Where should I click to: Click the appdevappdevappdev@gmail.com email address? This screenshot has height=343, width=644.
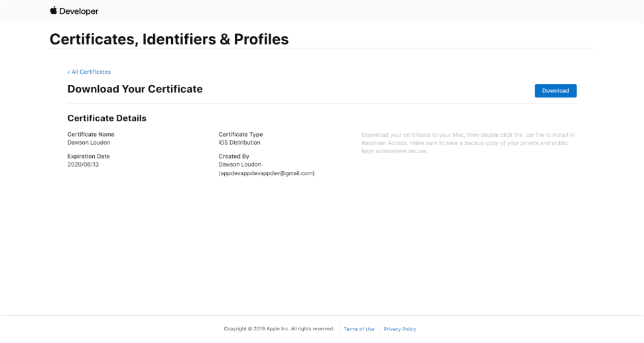coord(267,173)
